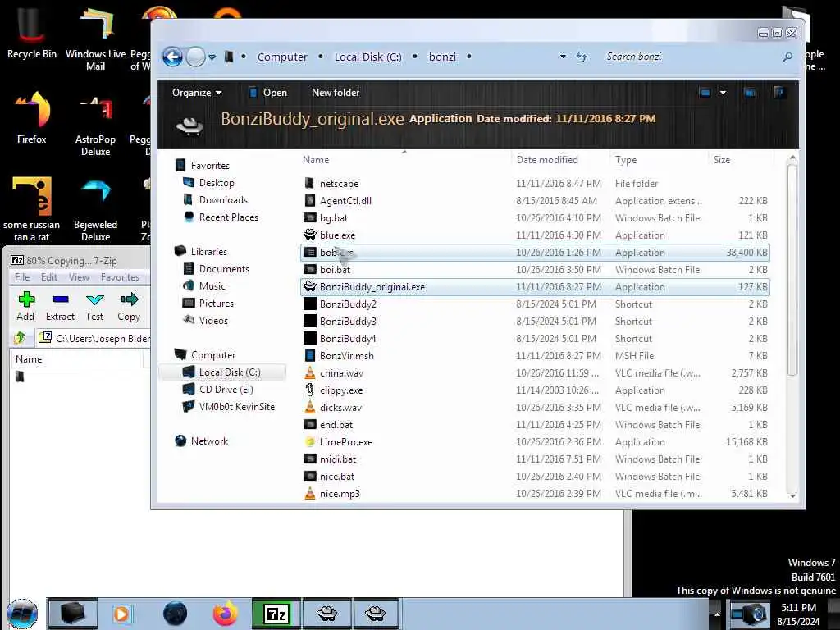Click New folder button

[336, 93]
